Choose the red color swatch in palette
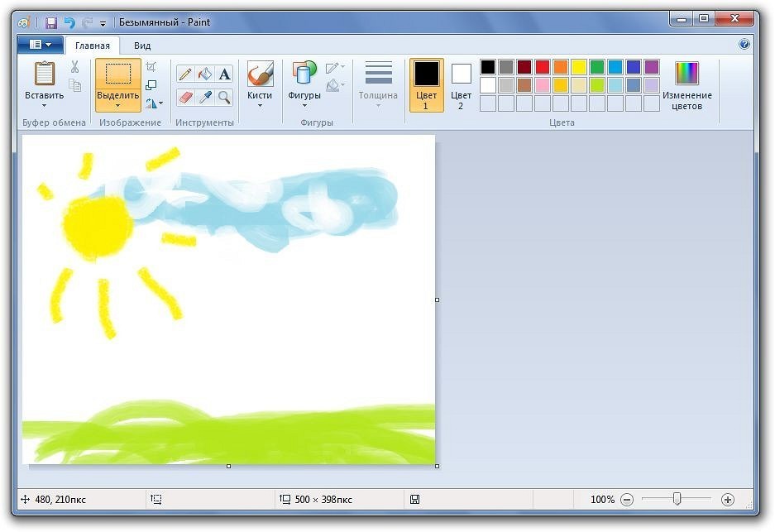 [x=543, y=67]
